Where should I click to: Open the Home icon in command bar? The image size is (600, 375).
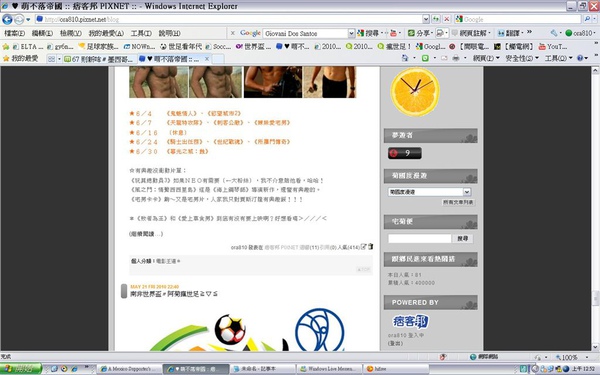coord(405,58)
